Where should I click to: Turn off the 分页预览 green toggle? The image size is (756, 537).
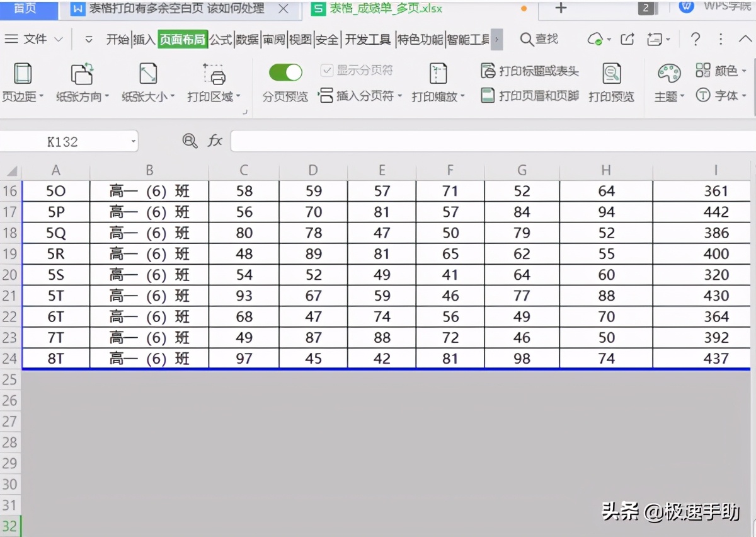[x=285, y=72]
